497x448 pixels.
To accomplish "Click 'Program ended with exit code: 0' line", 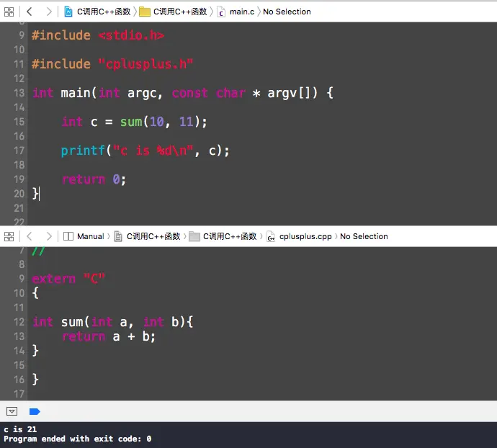I will click(x=78, y=439).
